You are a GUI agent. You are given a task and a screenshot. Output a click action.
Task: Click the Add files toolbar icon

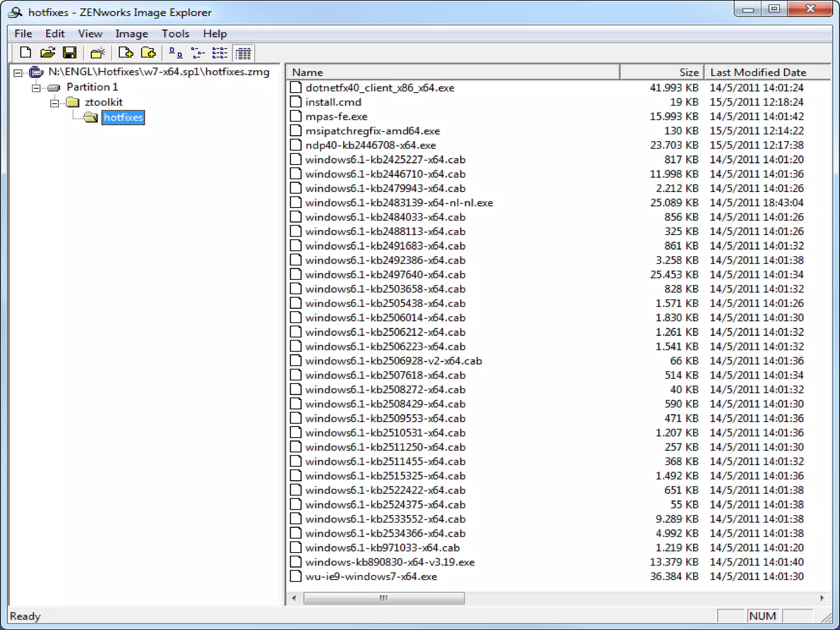coord(126,53)
